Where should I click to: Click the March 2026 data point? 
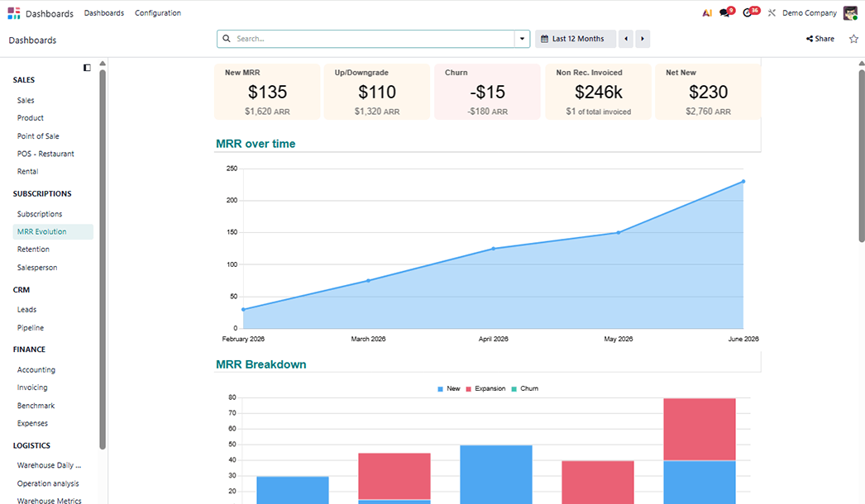369,281
